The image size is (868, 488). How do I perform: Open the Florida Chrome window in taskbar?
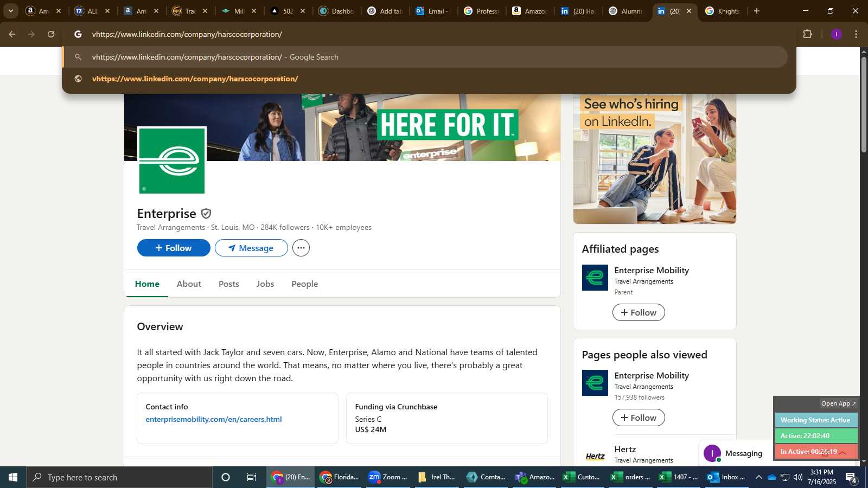pos(339,477)
